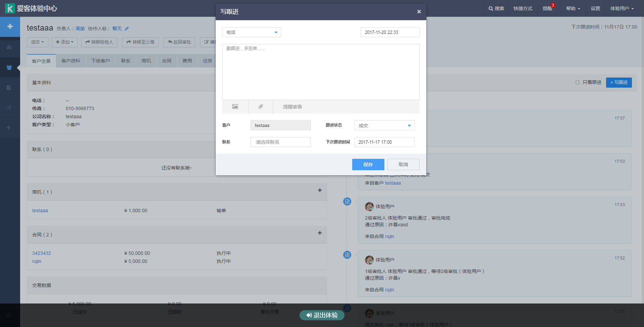Open the testaaa opportunity link
644x327 pixels.
[x=40, y=211]
